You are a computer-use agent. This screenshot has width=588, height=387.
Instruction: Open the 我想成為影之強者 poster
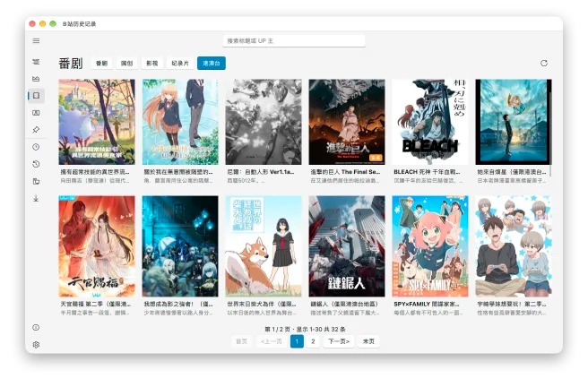coord(180,246)
